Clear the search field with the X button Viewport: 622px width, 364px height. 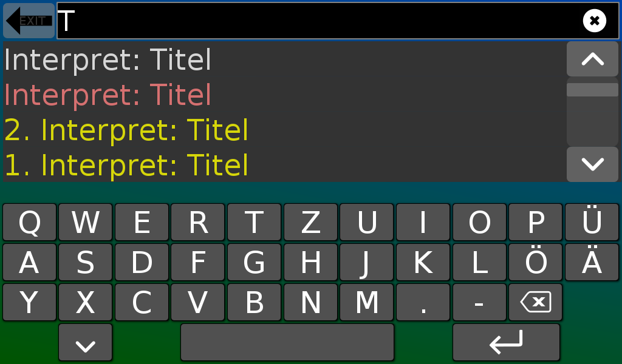[x=594, y=21]
